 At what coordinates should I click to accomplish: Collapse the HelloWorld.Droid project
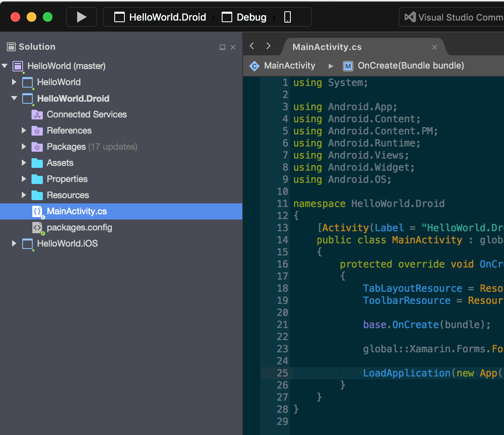(14, 98)
